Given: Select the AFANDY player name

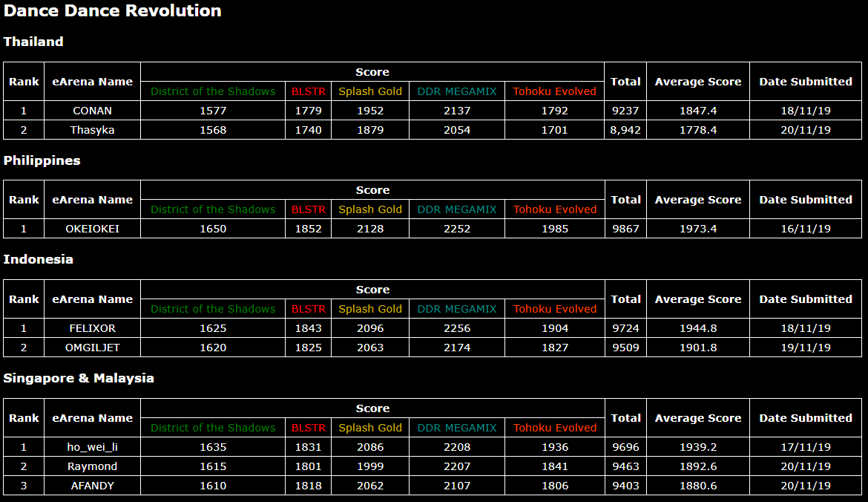Looking at the screenshot, I should click(92, 486).
